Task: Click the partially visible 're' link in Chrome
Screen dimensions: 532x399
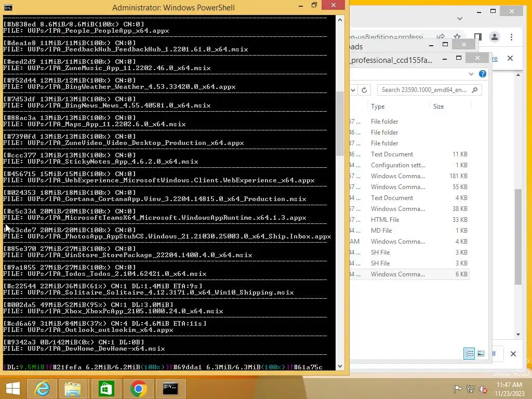Action: click(495, 59)
